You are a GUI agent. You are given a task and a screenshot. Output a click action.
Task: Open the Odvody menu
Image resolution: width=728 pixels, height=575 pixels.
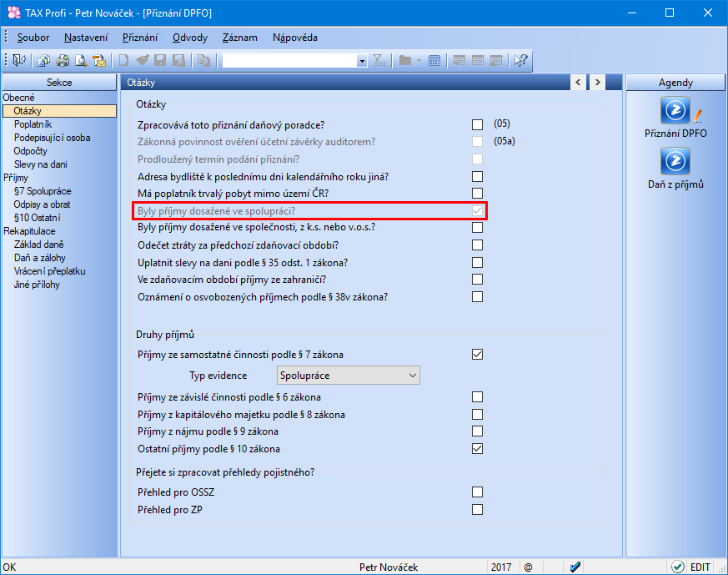click(x=190, y=38)
